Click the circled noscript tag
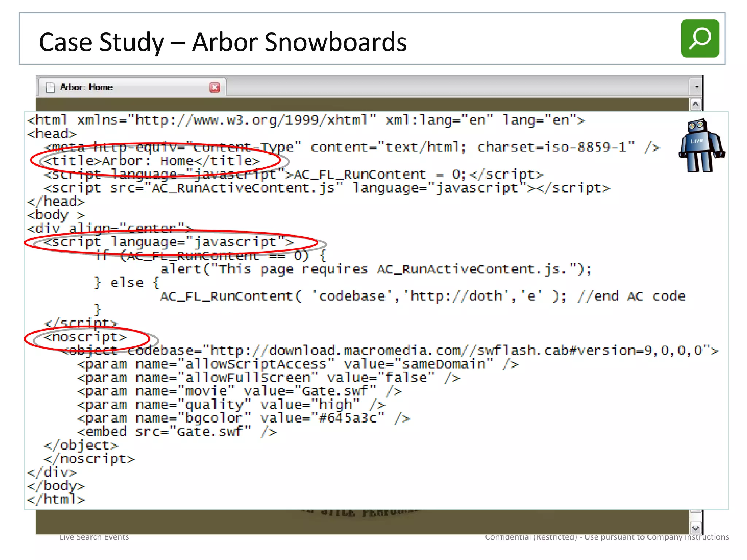 [x=85, y=337]
